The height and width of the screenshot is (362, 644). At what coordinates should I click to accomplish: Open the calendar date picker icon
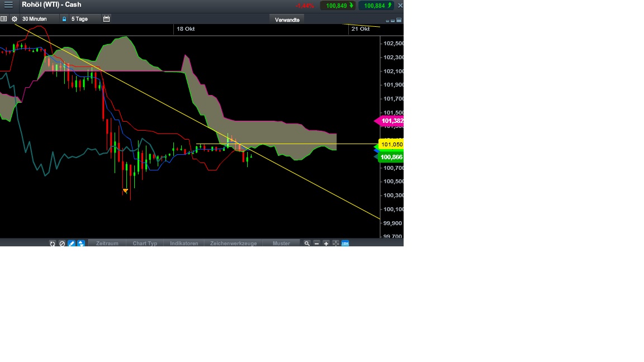(106, 18)
